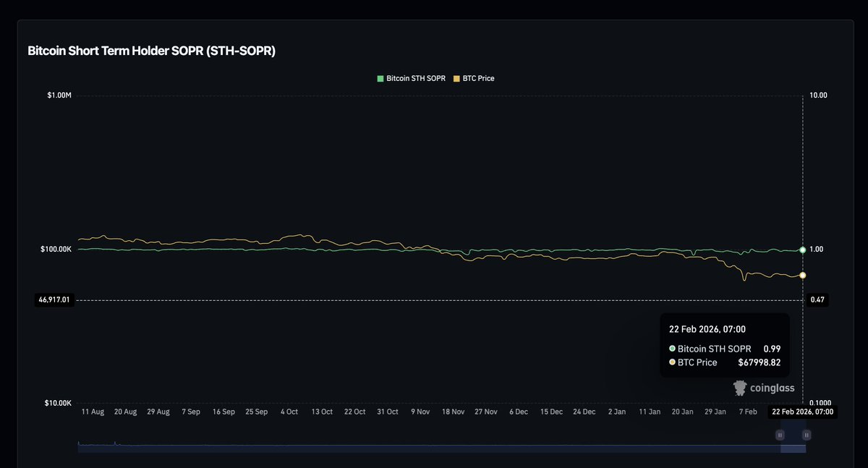Click the yellow BTC Price end-point marker
The height and width of the screenshot is (468, 868).
802,276
